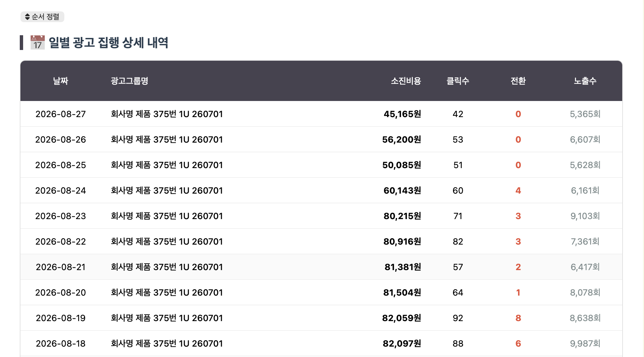
Task: Select date cell 2026-08-21
Action: pyautogui.click(x=61, y=267)
